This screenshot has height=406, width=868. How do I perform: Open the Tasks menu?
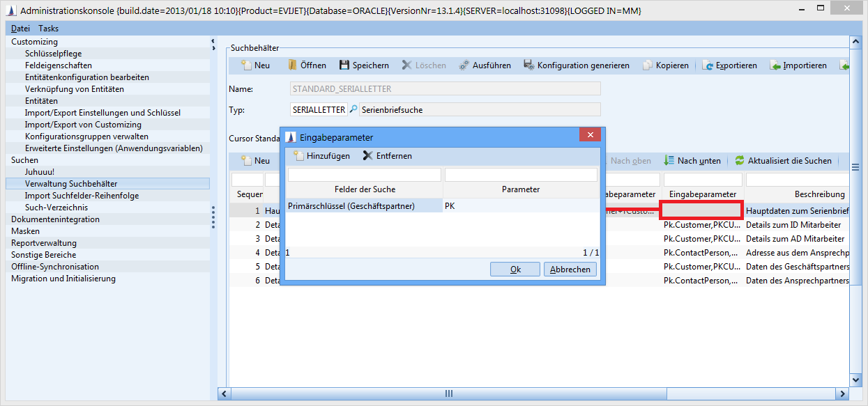[48, 29]
